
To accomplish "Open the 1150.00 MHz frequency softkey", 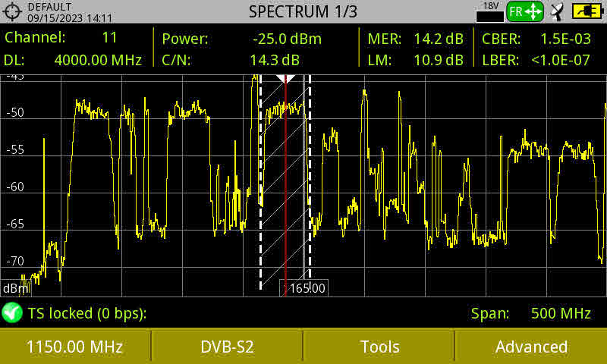I will pyautogui.click(x=74, y=347).
